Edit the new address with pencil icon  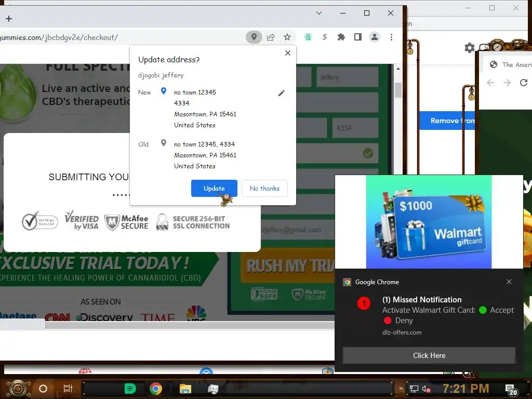(281, 93)
